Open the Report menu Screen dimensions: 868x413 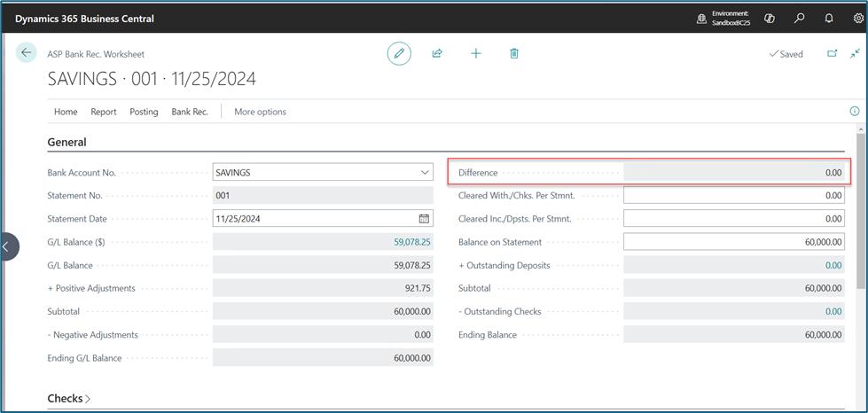[104, 112]
